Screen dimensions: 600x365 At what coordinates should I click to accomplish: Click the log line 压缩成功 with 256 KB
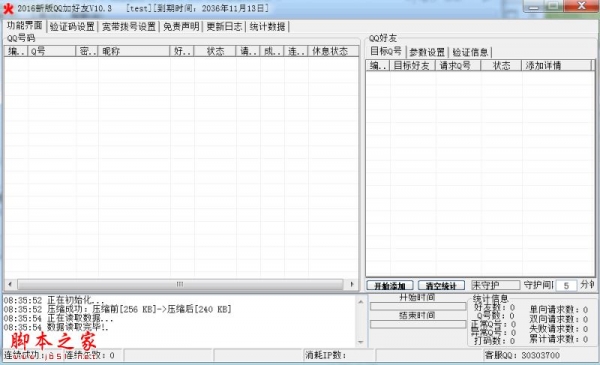(117, 309)
